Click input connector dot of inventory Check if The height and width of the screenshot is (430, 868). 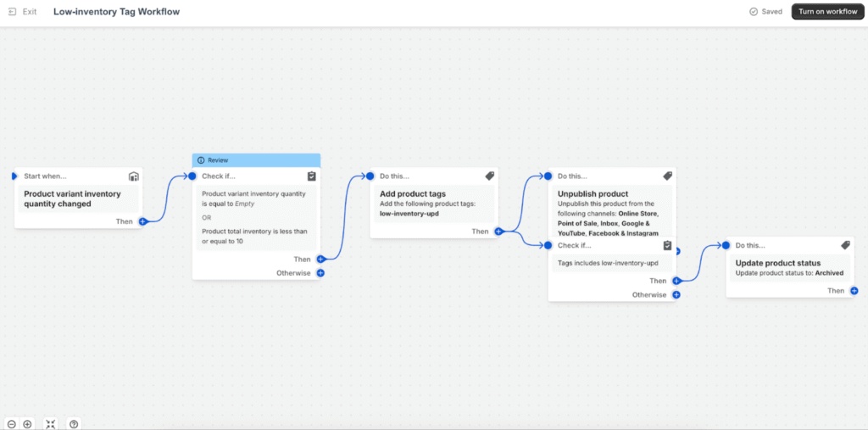tap(192, 176)
